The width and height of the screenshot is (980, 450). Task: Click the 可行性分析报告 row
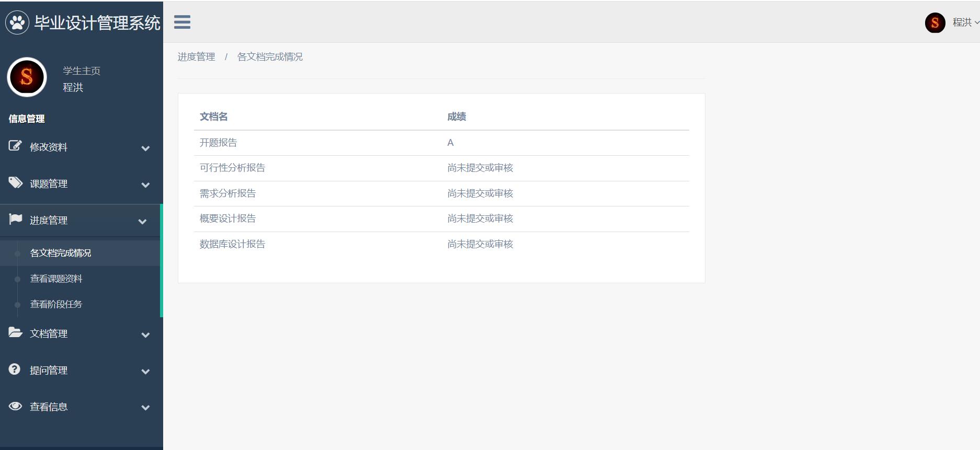(x=441, y=168)
